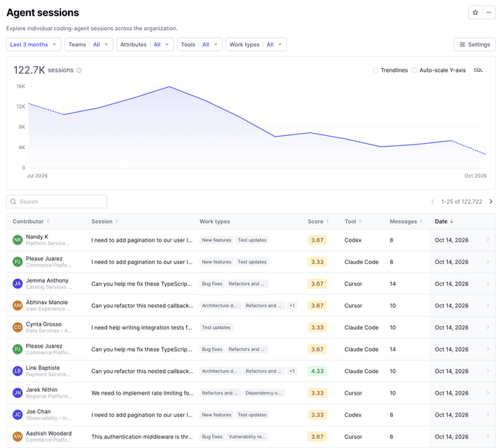Viewport: 502px width, 448px height.
Task: View the SQL for this chart
Action: click(x=478, y=70)
